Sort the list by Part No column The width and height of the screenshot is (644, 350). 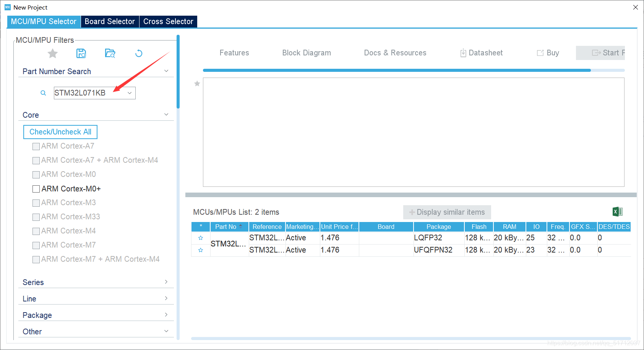pos(229,227)
